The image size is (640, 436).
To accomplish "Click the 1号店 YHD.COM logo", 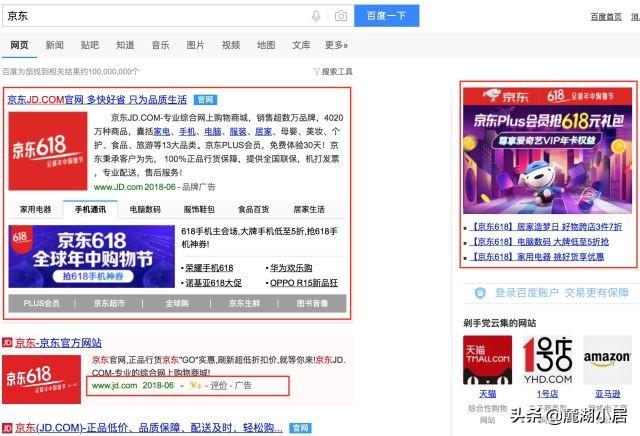I will 548,360.
